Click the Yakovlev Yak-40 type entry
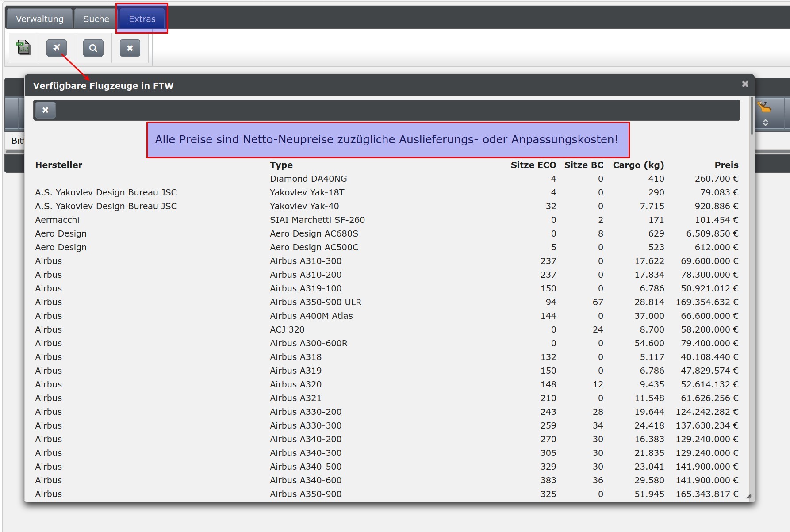 304,206
